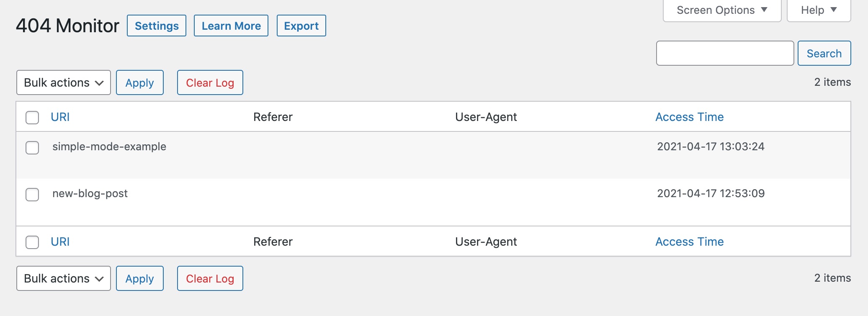This screenshot has height=316, width=868.
Task: Open the 404 Monitor Settings page
Action: 157,26
